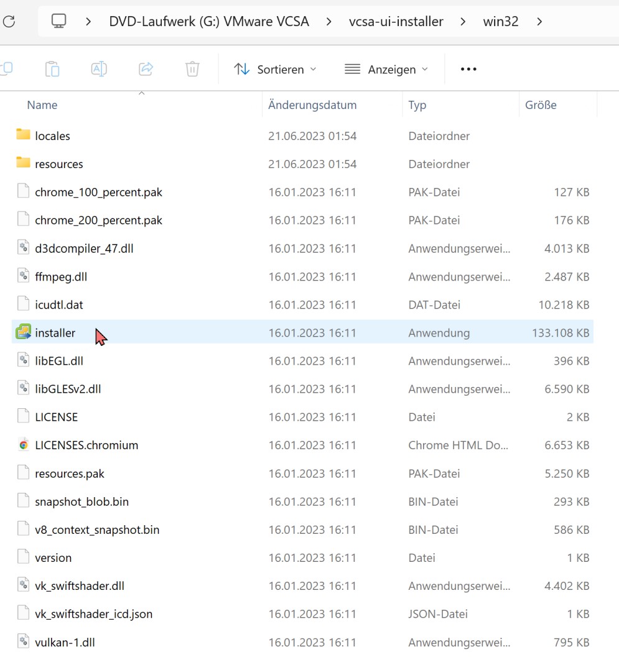Viewport: 619px width, 672px height.
Task: Select the resources folder name
Action: click(59, 164)
